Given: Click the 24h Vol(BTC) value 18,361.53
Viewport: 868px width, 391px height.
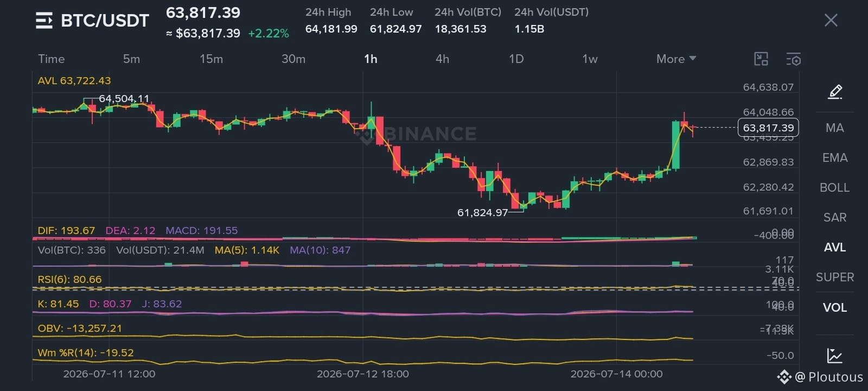Looking at the screenshot, I should click(x=460, y=29).
